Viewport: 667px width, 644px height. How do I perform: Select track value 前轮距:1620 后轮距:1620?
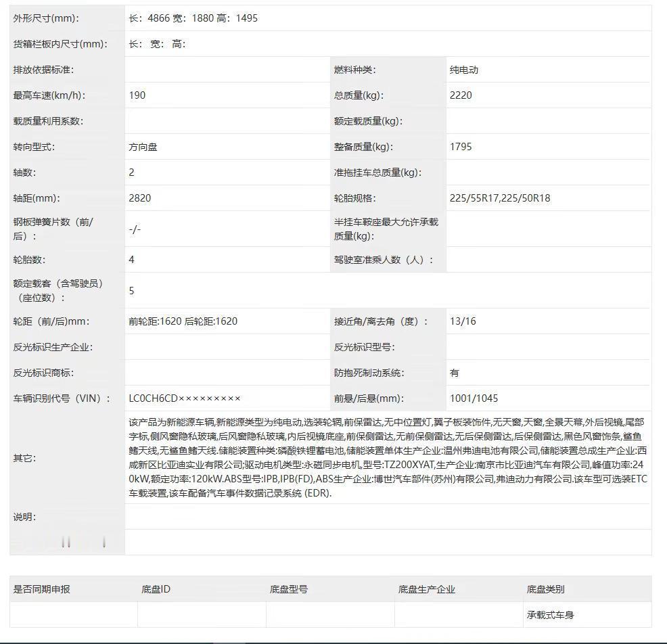pos(183,321)
